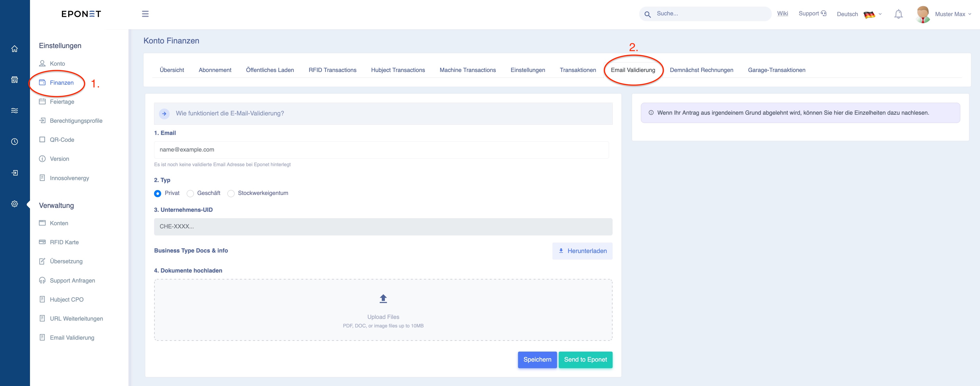The width and height of the screenshot is (980, 386).
Task: Click the home icon in left rail
Action: pos(14,49)
